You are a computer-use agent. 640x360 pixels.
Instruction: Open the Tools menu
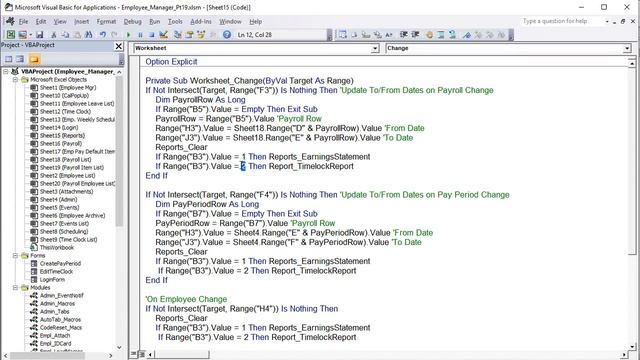[175, 22]
